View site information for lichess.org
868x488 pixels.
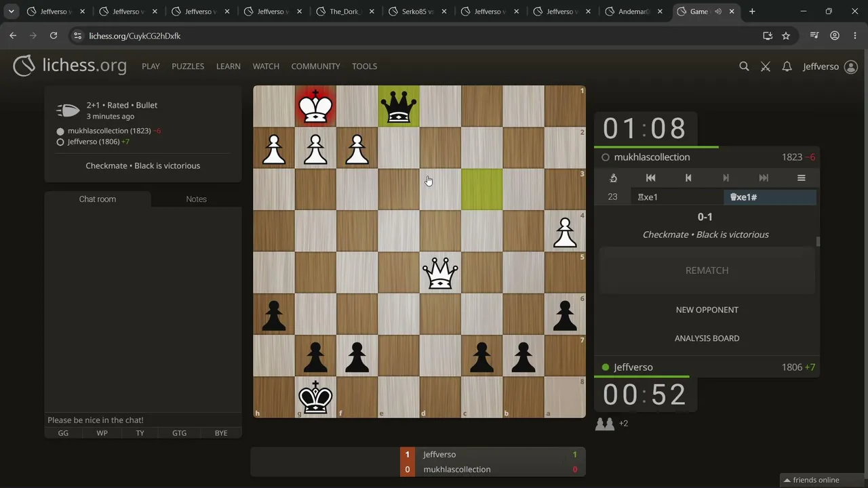point(77,36)
